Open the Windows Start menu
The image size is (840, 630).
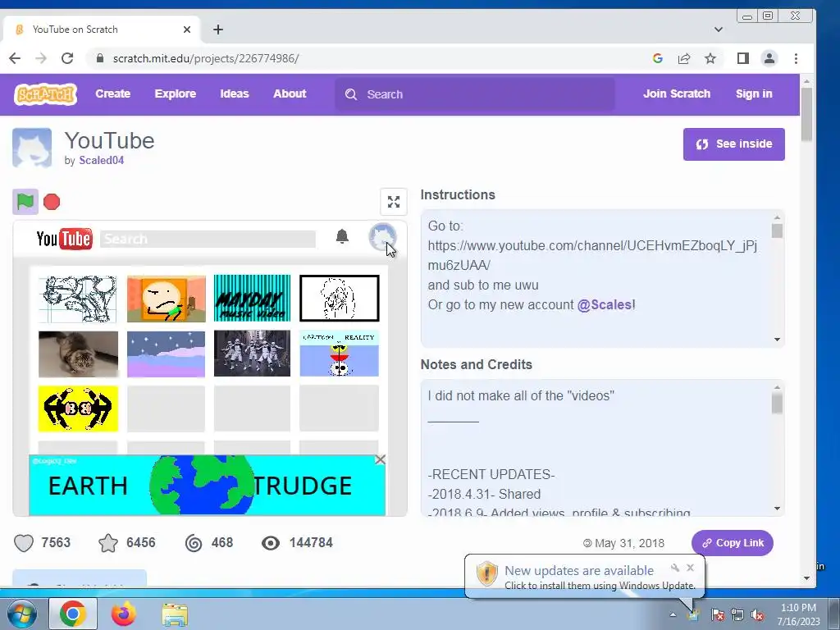click(x=21, y=614)
